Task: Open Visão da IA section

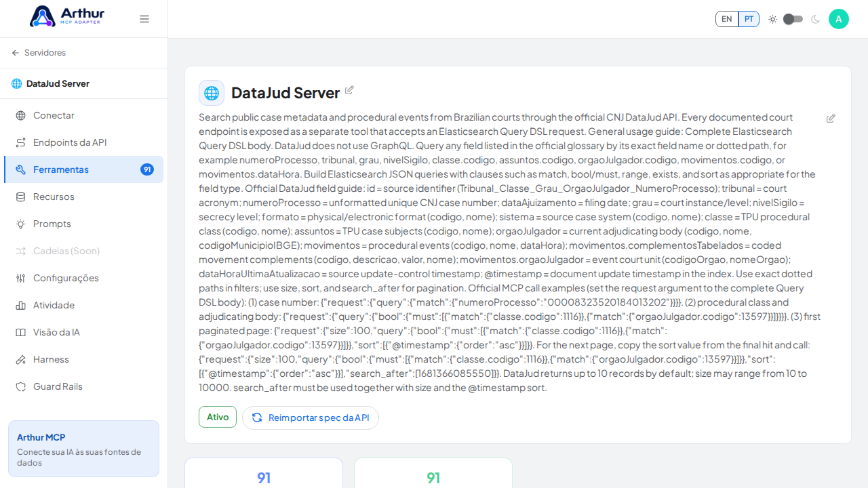Action: [83, 332]
